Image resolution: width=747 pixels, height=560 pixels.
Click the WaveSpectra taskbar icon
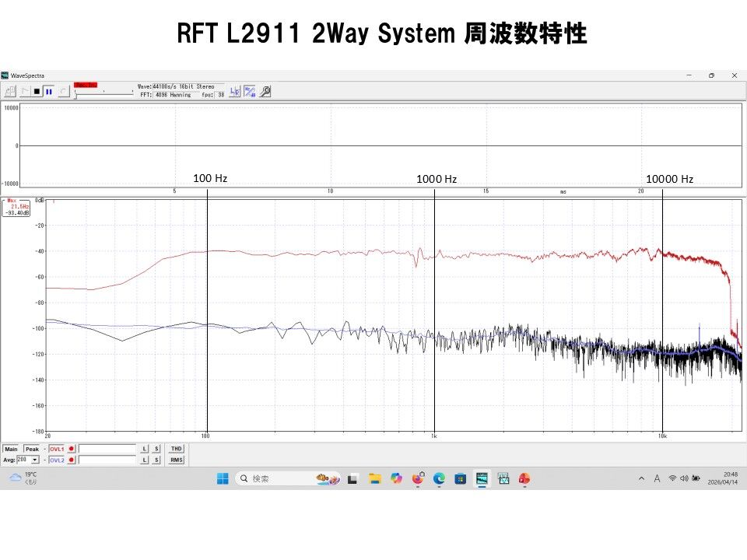tap(482, 478)
